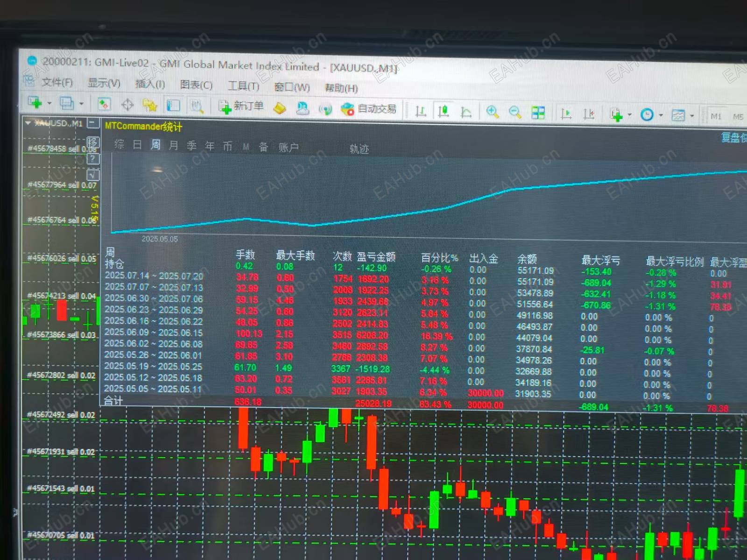Screen dimensions: 747x560
Task: Select the M5 timeframe button
Action: pos(738,117)
